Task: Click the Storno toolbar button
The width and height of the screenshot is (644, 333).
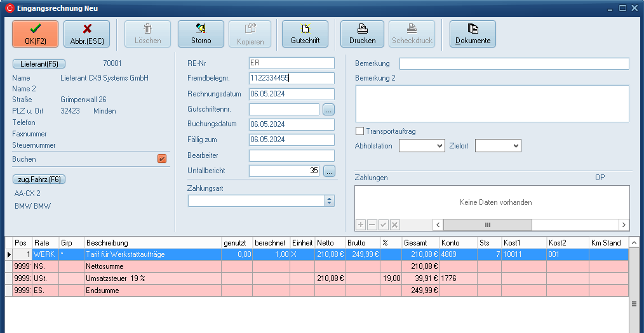Action: [201, 34]
